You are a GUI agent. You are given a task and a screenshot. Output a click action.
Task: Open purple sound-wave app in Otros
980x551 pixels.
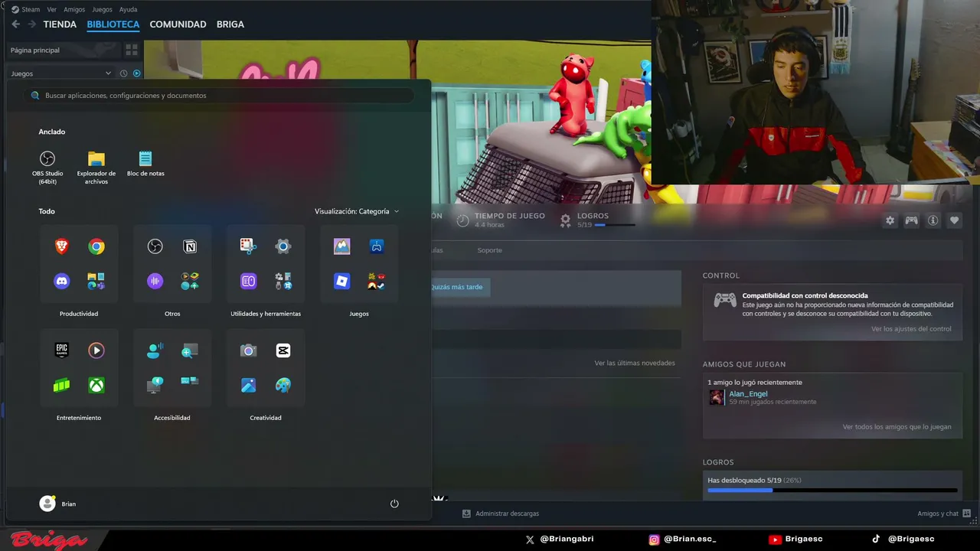[155, 281]
